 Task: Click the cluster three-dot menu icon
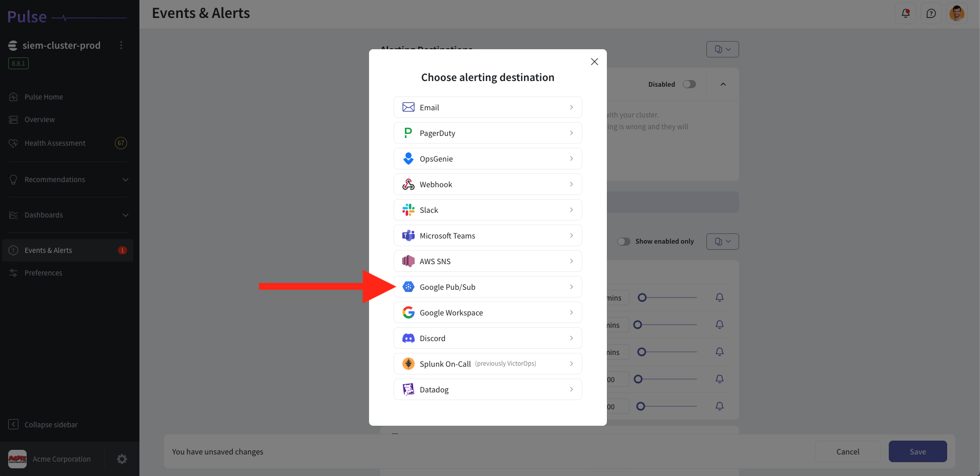[121, 45]
